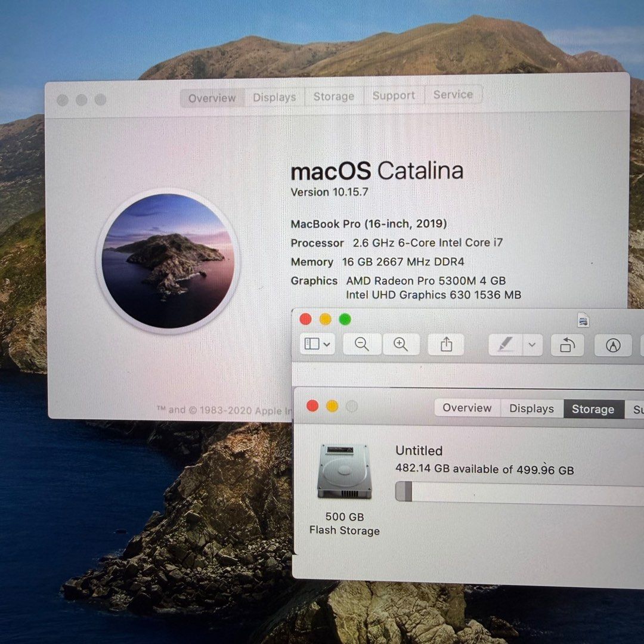Click the storage usage bar for Untitled

(519, 493)
